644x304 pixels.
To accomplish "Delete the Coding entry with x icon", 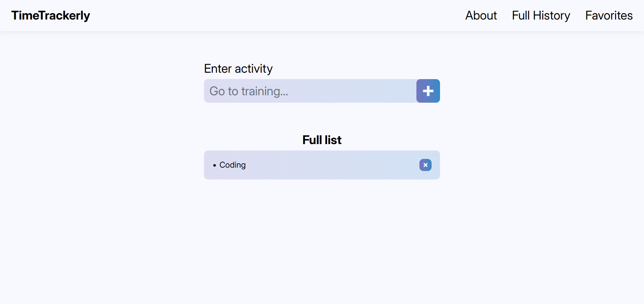I will [x=425, y=165].
